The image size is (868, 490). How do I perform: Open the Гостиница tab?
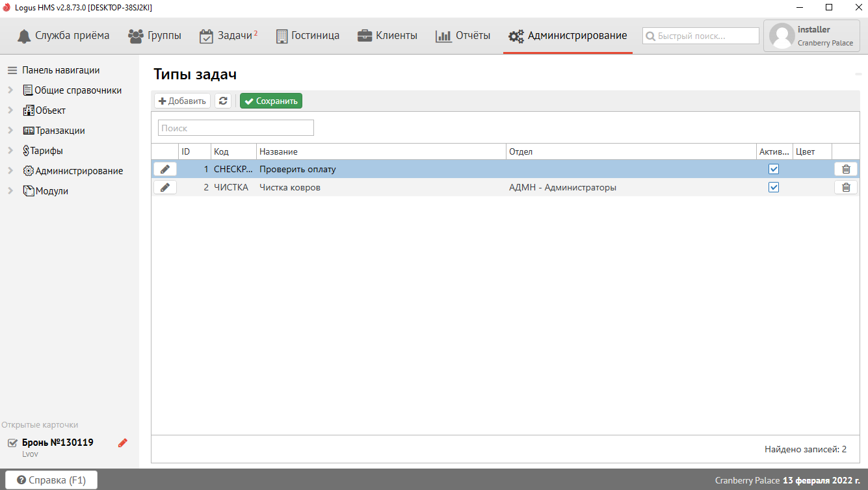pyautogui.click(x=308, y=36)
